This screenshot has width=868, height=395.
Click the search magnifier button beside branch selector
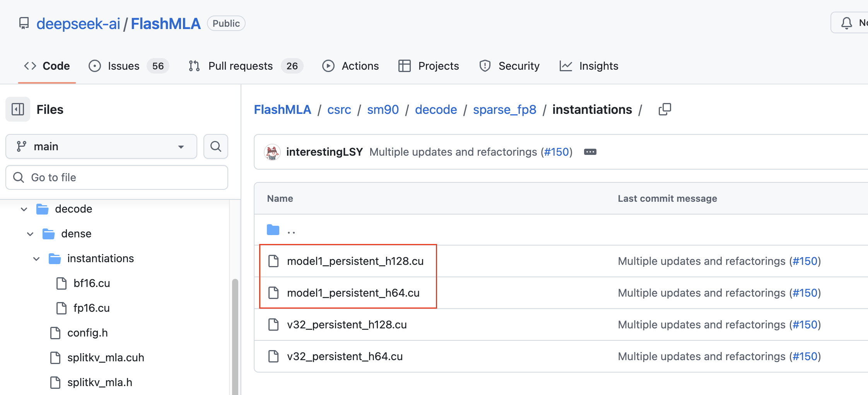[216, 146]
